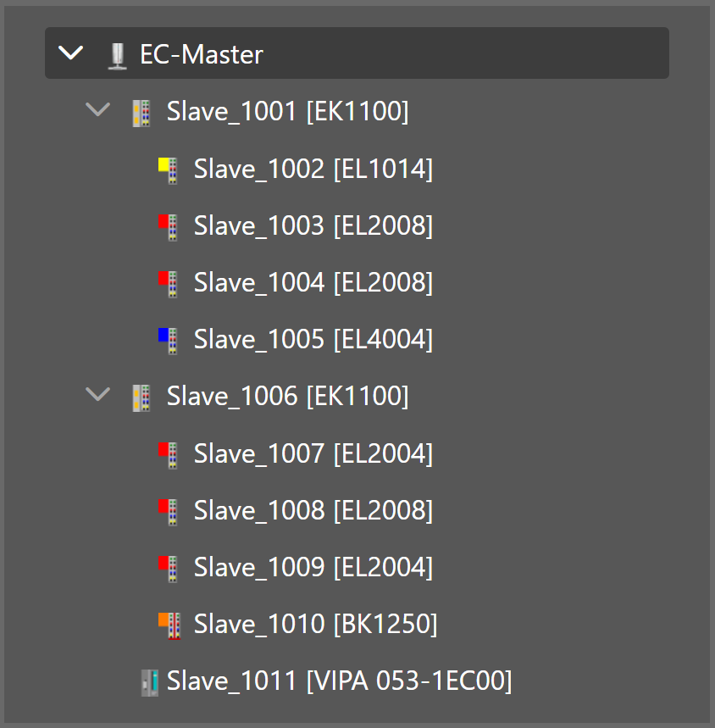Collapse the Slave_1001 branch
Viewport: 715px width, 728px height.
click(x=99, y=110)
